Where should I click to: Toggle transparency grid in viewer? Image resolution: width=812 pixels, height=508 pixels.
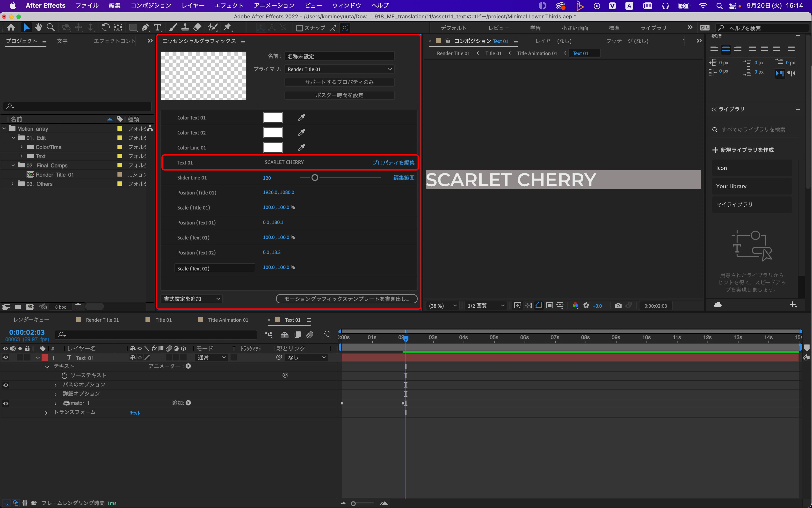(528, 305)
